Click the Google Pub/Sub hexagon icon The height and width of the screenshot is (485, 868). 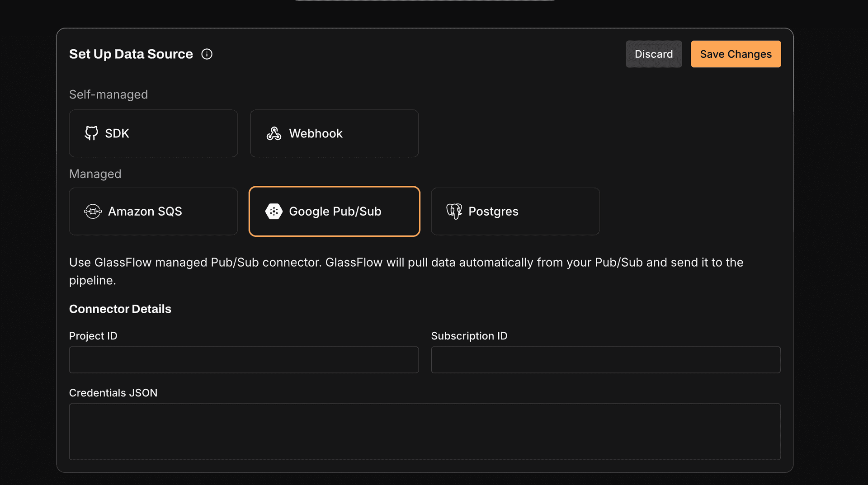[274, 212]
